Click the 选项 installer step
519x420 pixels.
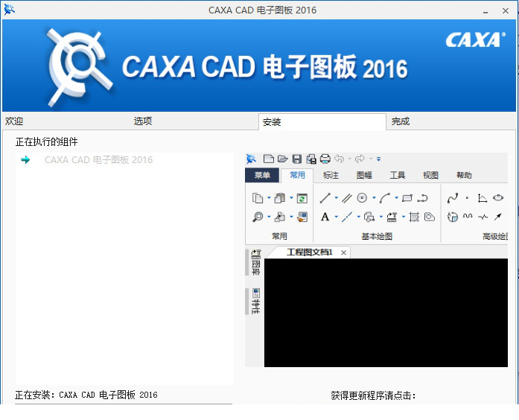point(143,121)
